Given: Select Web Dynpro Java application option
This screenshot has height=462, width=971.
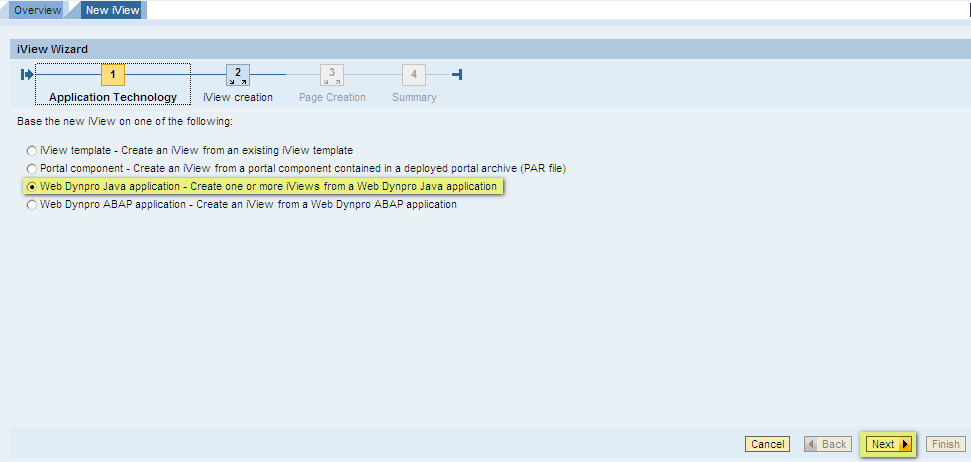Looking at the screenshot, I should 32,187.
